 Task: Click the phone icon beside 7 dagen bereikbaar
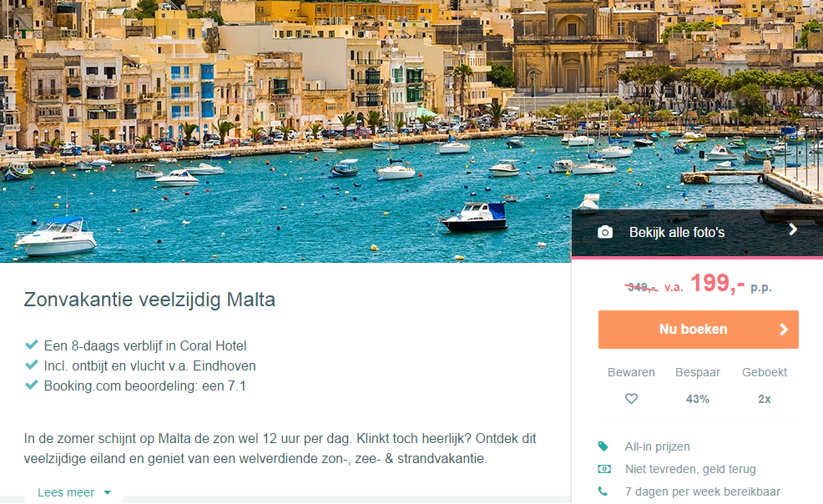tap(603, 491)
